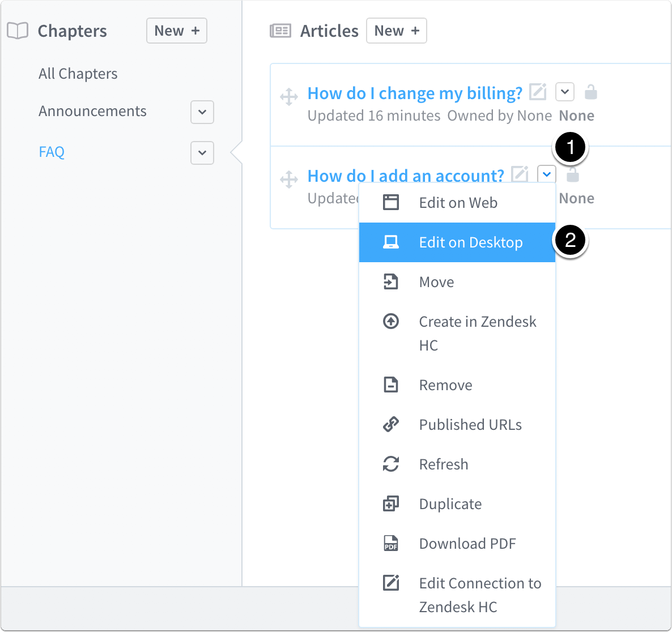Select Refresh in the article menu

click(x=457, y=464)
